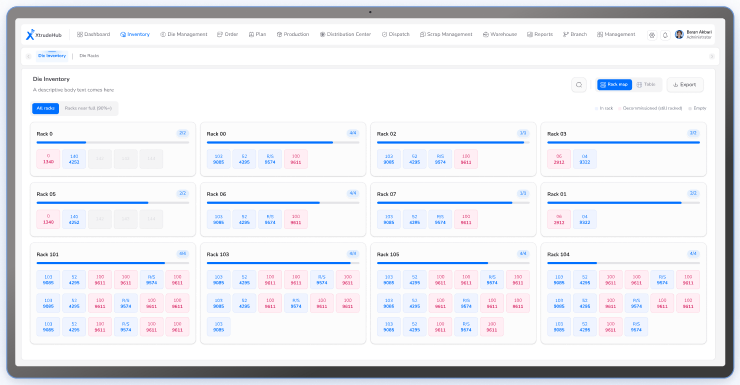The image size is (740, 385).
Task: Click the right arrow in sub-tab bar
Action: pos(711,56)
